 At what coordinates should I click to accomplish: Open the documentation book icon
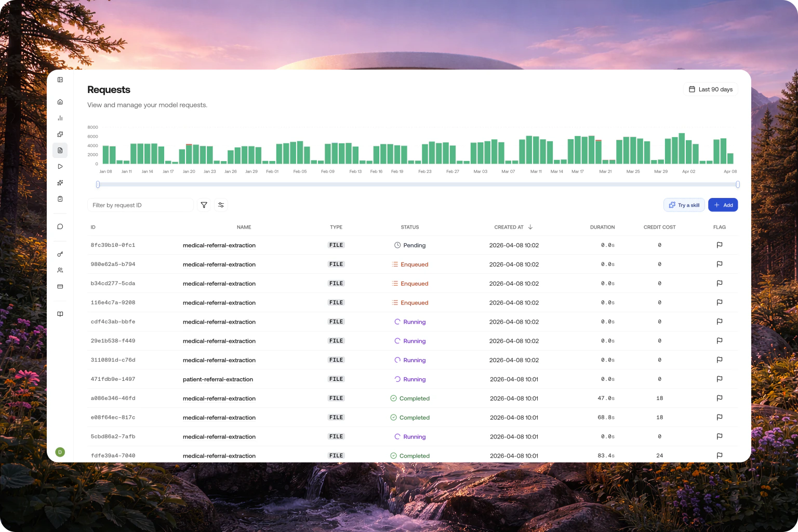pyautogui.click(x=60, y=314)
